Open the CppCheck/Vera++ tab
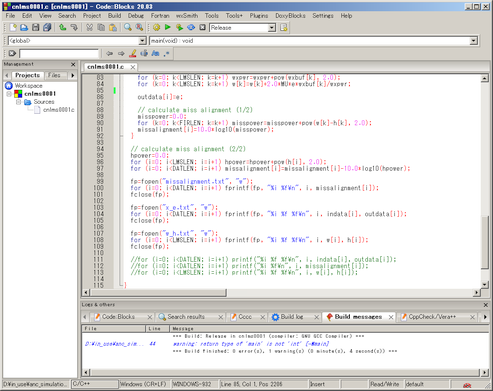Viewport: 493px width, 391px height. 432,317
